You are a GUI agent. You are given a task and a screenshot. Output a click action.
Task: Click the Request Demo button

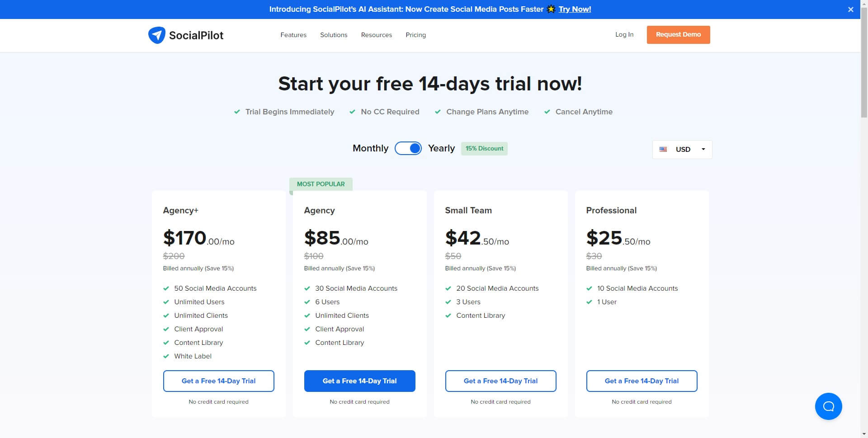pyautogui.click(x=678, y=35)
